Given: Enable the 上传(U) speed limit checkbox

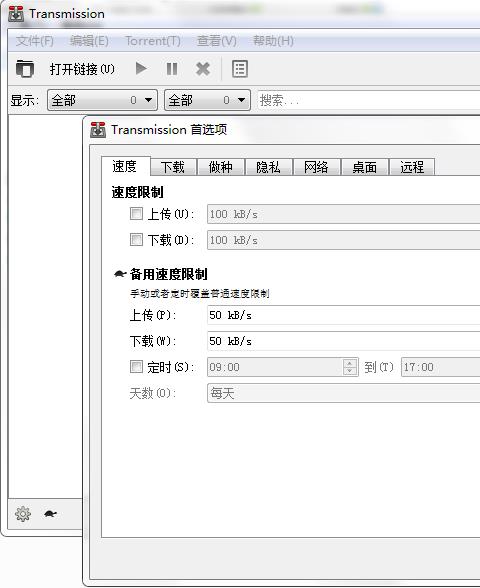Looking at the screenshot, I should (x=136, y=214).
